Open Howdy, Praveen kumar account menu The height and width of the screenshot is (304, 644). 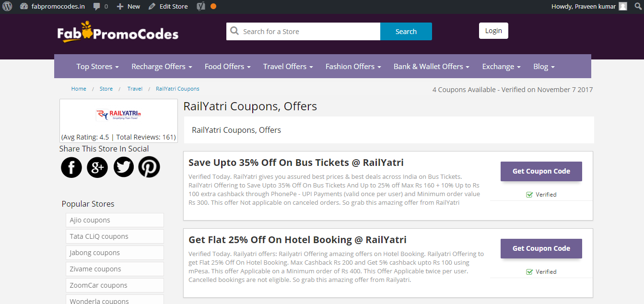tap(589, 6)
